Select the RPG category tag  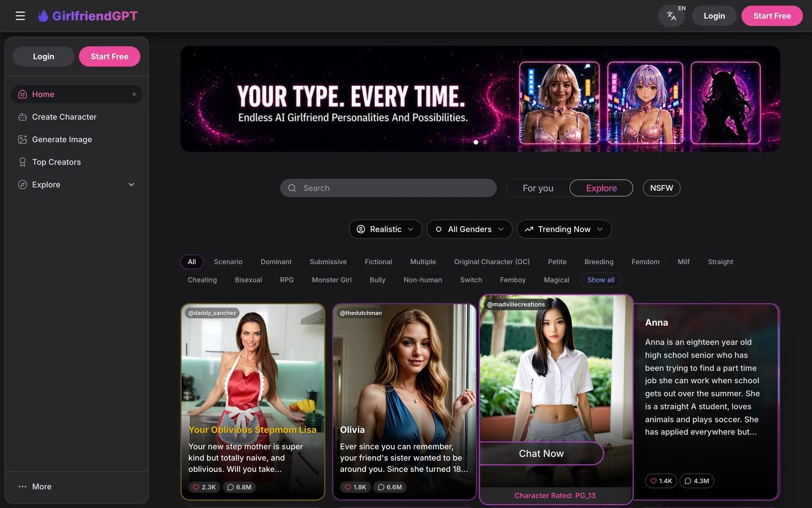287,280
